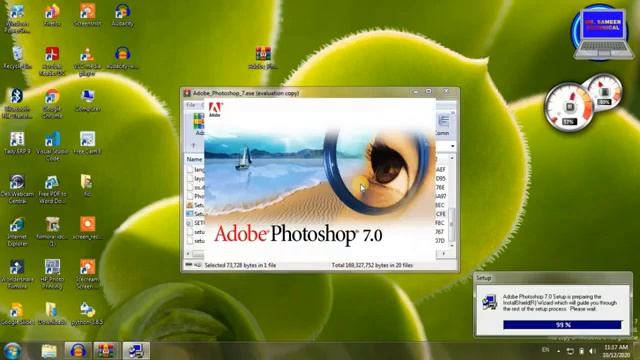Open the Recycle Bin on the desktop
The height and width of the screenshot is (360, 640).
[x=17, y=57]
